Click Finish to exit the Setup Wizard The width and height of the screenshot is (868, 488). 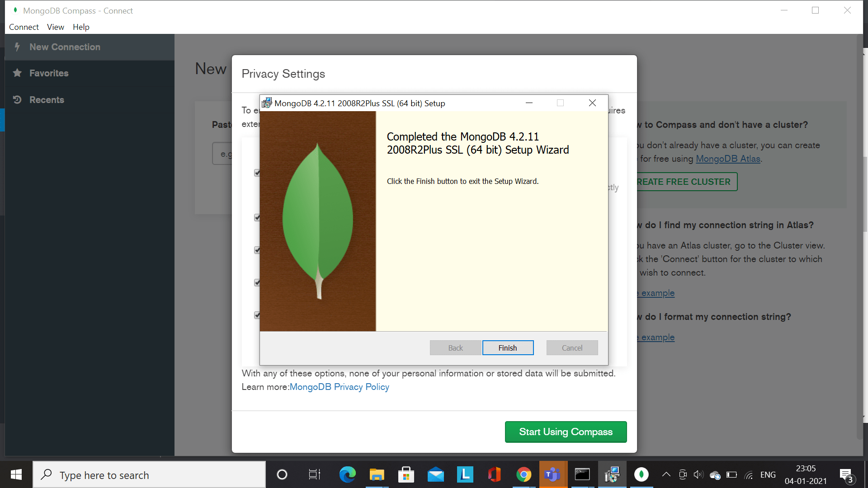coord(508,347)
